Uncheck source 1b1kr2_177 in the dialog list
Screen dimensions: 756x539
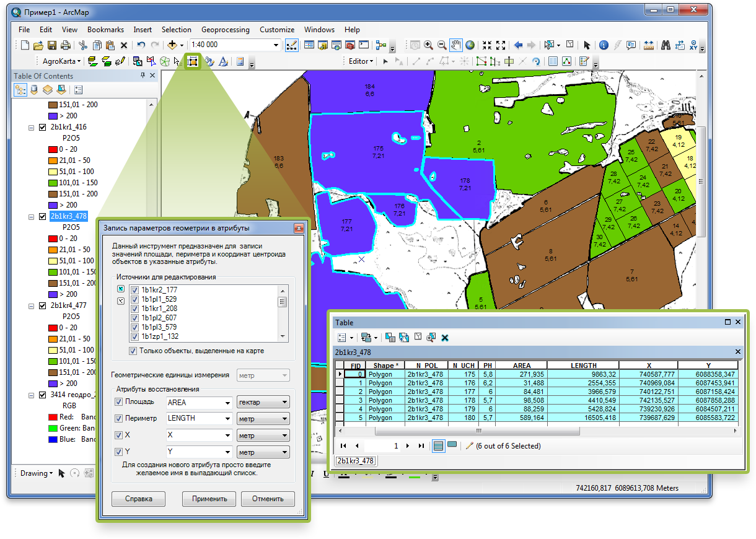click(x=134, y=289)
